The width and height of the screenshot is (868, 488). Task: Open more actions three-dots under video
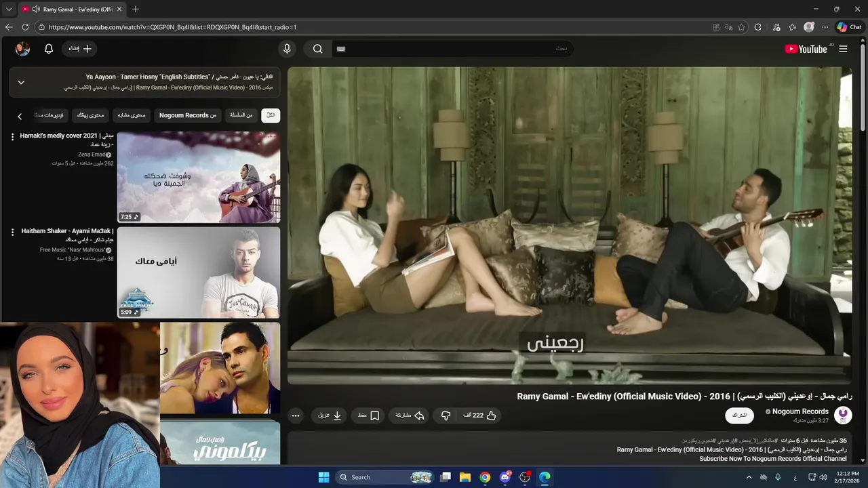pyautogui.click(x=295, y=415)
